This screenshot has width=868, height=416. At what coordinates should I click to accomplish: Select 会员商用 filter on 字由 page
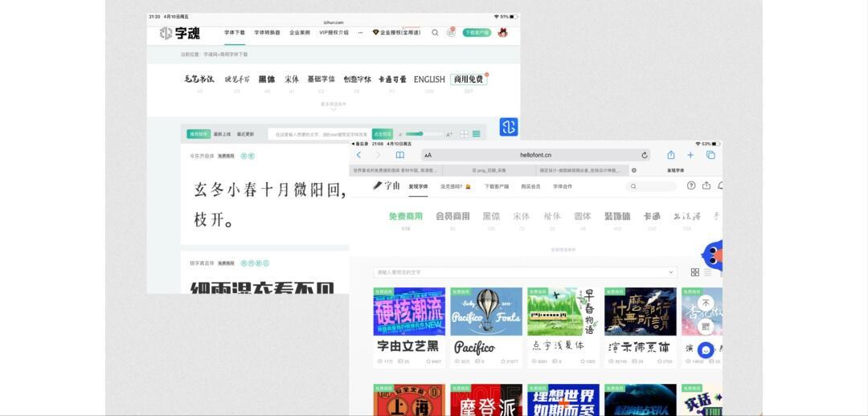(x=452, y=216)
